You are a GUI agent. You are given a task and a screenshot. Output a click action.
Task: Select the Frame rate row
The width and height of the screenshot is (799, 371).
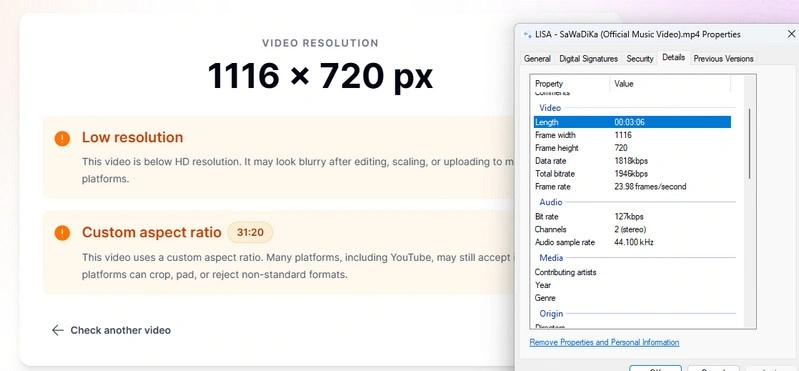[632, 187]
